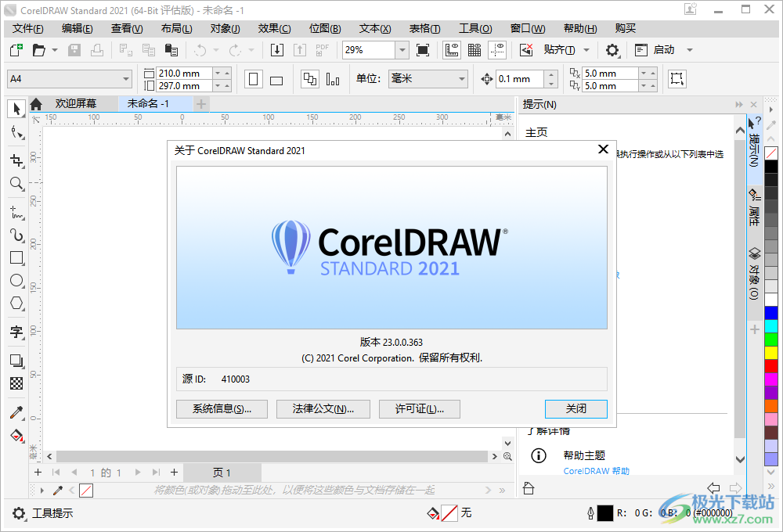
Task: Select the Shape tool
Action: [x=16, y=133]
